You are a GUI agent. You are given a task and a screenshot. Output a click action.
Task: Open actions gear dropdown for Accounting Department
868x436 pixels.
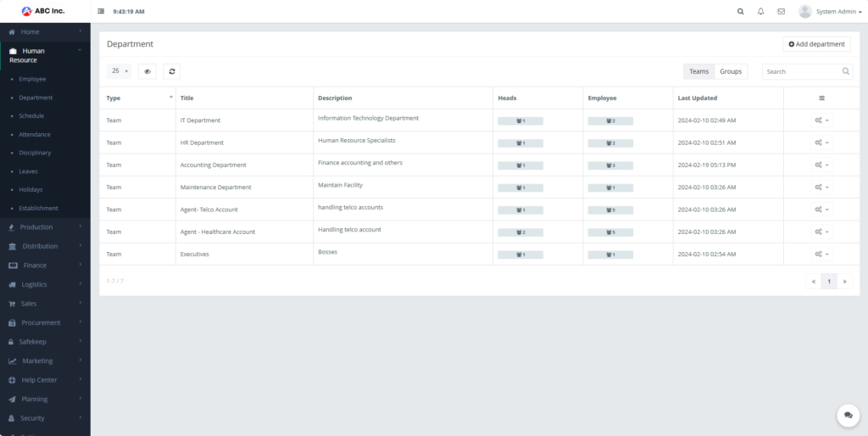(x=822, y=165)
